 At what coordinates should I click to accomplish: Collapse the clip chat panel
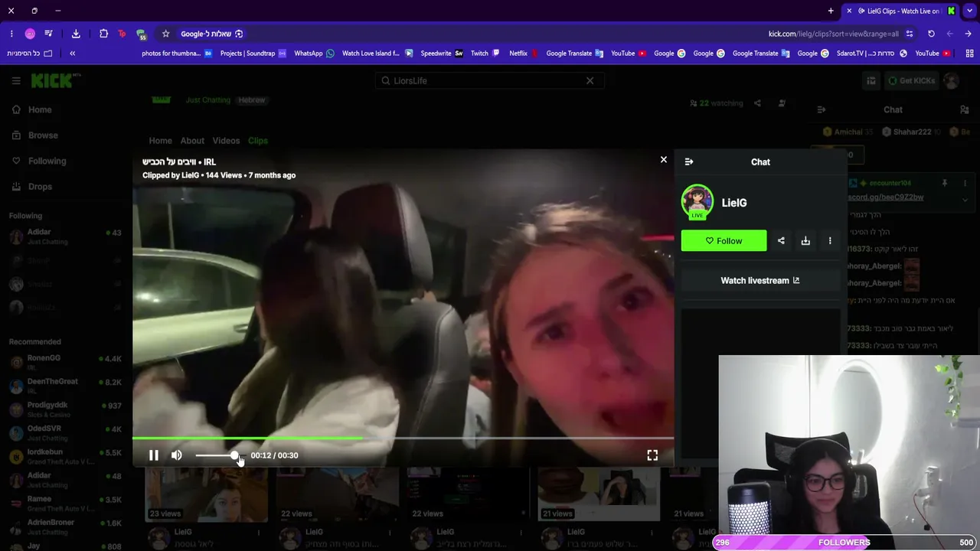coord(689,161)
